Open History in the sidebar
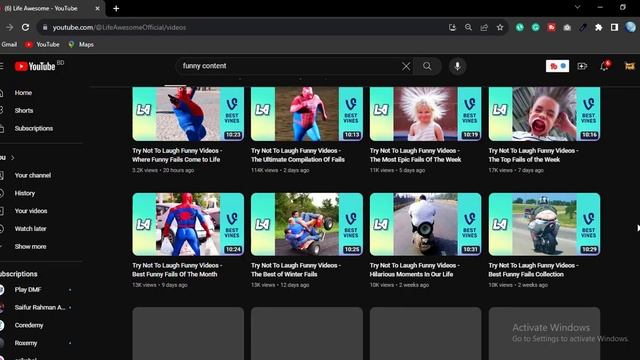Image resolution: width=640 pixels, height=360 pixels. click(x=24, y=193)
